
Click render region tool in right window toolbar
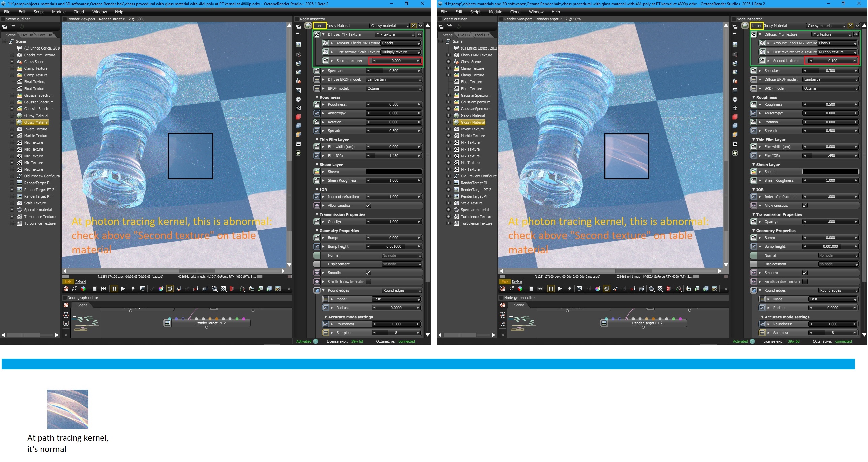[x=632, y=289]
